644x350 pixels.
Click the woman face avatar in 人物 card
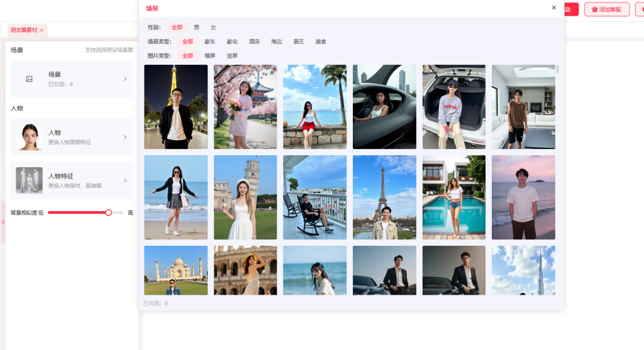(x=29, y=137)
